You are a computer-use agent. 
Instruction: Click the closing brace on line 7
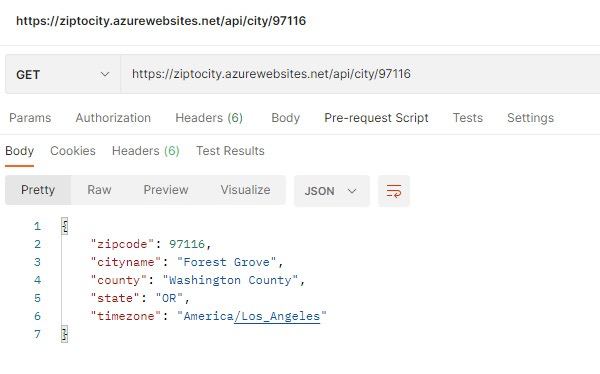point(64,334)
